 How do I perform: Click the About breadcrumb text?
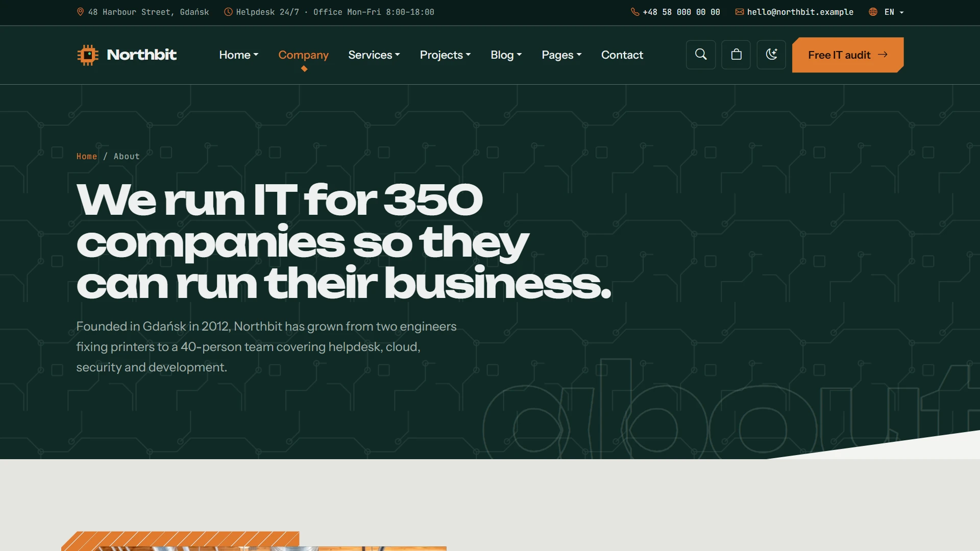(127, 156)
